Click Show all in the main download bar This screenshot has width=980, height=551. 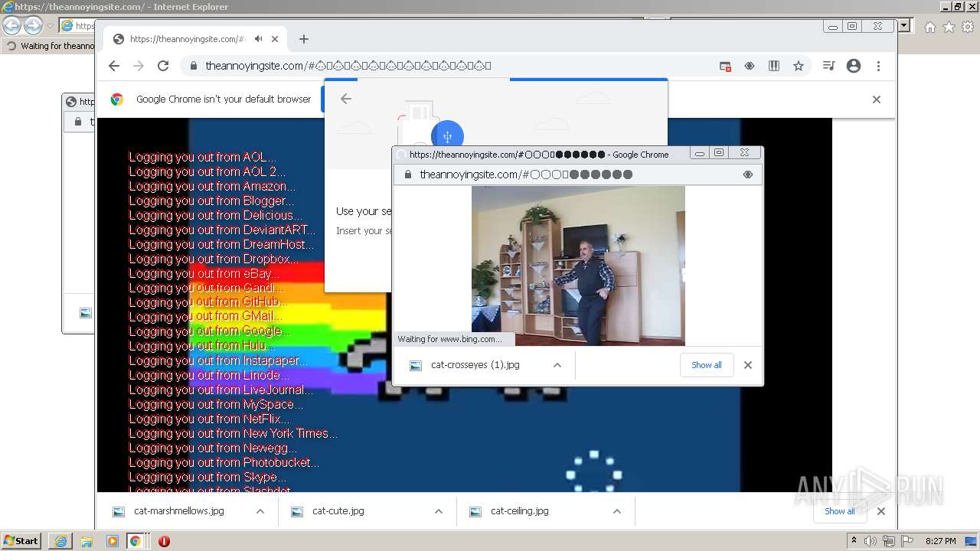[839, 511]
